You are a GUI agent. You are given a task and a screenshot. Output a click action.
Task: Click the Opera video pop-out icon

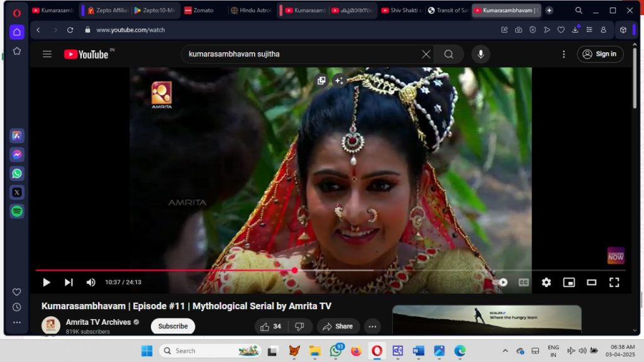tap(321, 81)
